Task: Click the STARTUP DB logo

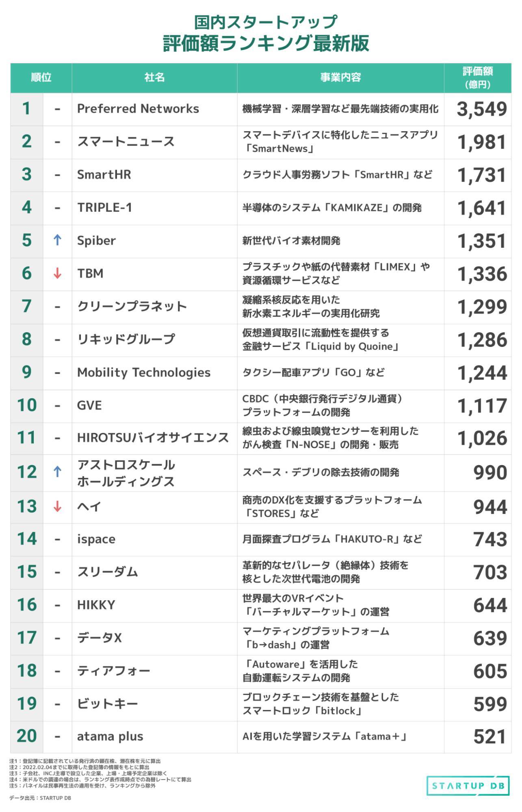Action: tap(468, 786)
